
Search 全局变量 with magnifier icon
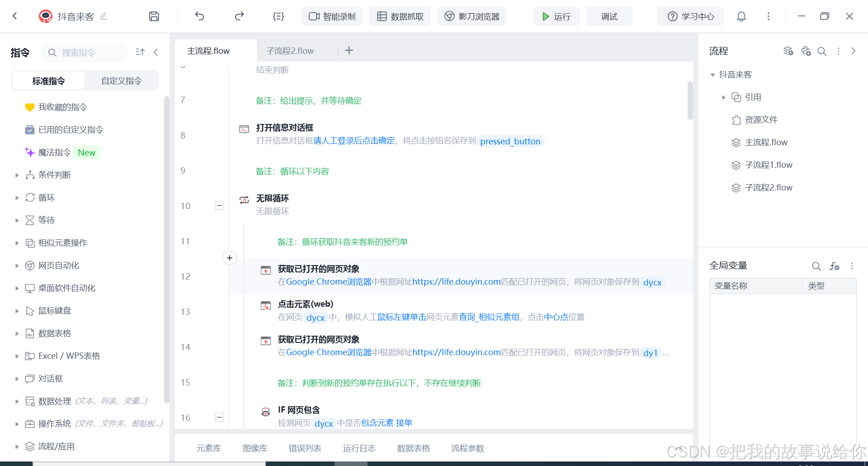tap(816, 266)
